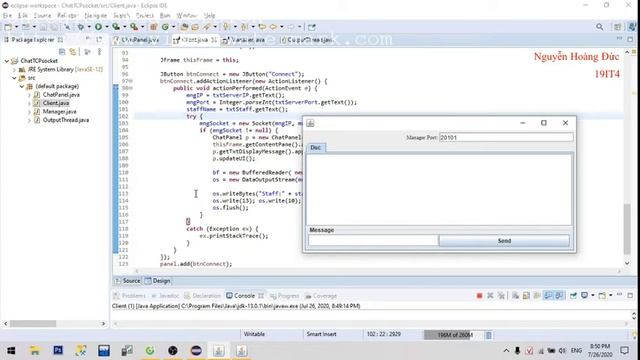Click Remove All Terminated Launches icon
Viewport: 640px width, 360px height.
501,296
